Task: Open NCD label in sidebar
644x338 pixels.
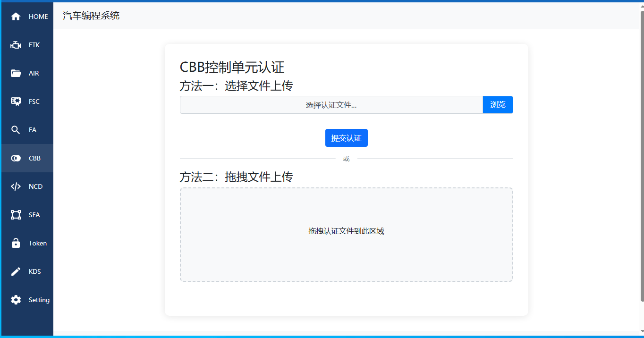Action: [x=35, y=186]
